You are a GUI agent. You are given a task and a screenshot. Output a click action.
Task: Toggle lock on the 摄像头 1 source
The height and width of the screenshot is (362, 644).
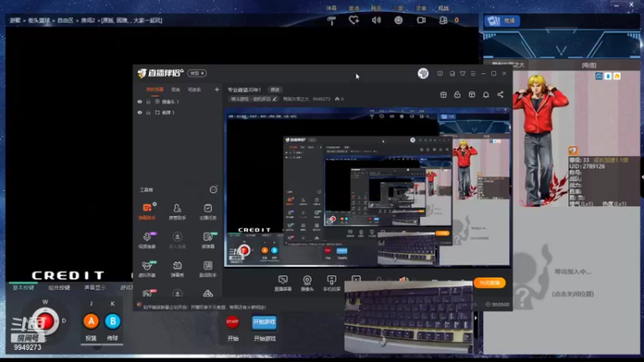click(148, 102)
